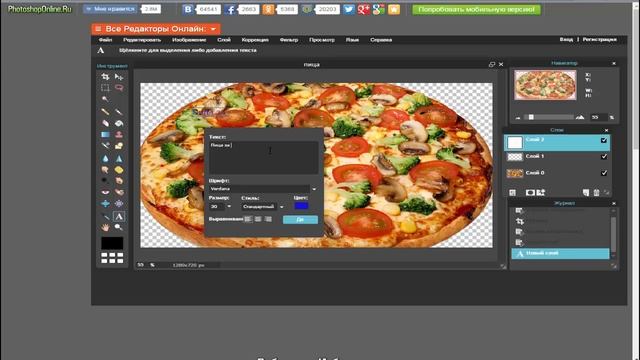Viewport: 640px width, 360px height.
Task: Open the text size dropdown arrow
Action: coord(229,207)
